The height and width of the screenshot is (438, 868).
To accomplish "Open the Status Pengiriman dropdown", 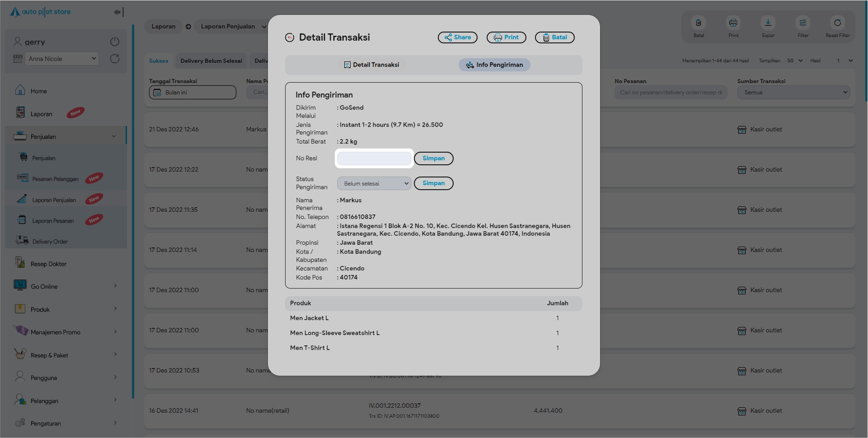I will tap(374, 183).
